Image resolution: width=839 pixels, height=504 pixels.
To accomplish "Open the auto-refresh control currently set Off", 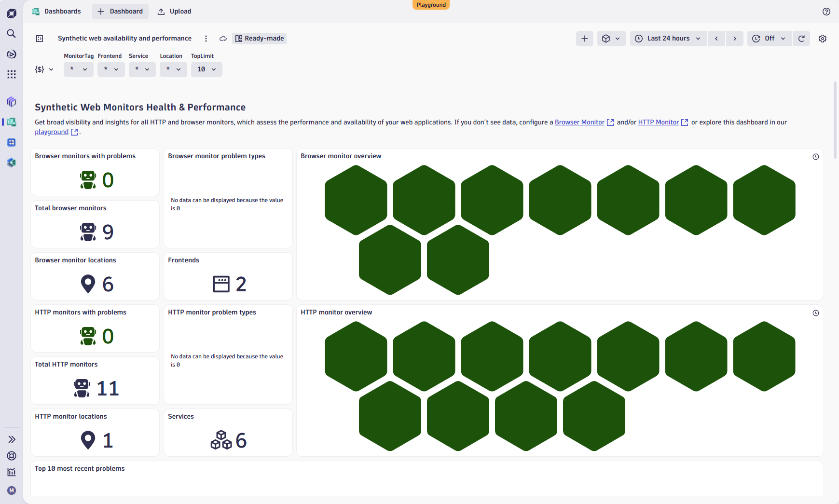I will point(768,38).
